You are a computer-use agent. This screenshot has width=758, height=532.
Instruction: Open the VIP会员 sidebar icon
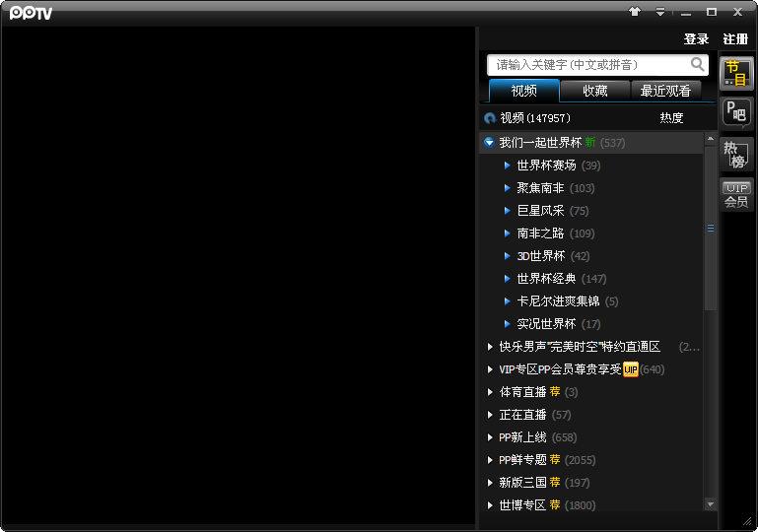coord(736,194)
